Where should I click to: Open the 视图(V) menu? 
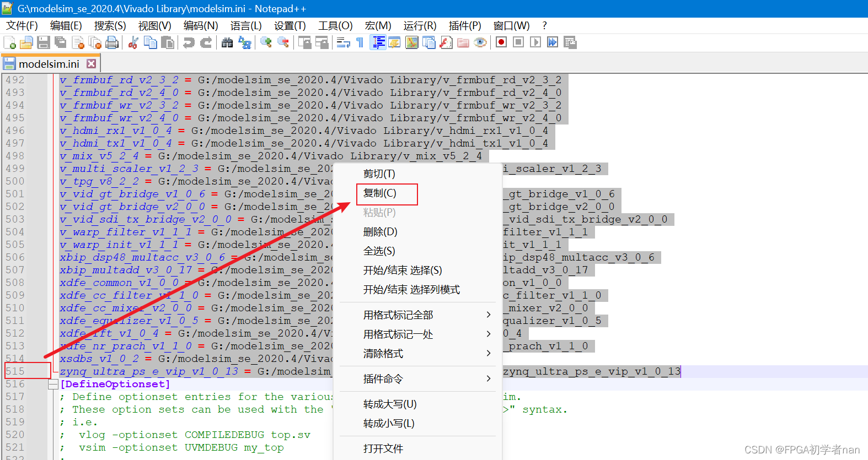pyautogui.click(x=155, y=26)
